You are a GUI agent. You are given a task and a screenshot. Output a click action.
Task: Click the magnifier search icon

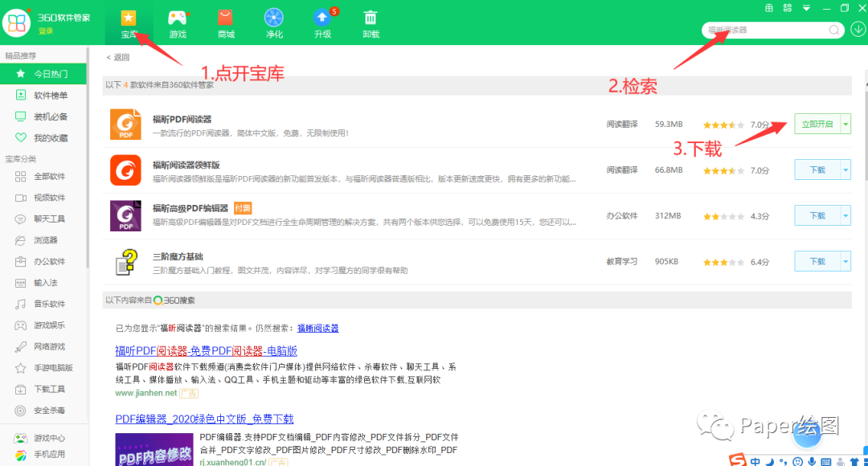[x=833, y=30]
